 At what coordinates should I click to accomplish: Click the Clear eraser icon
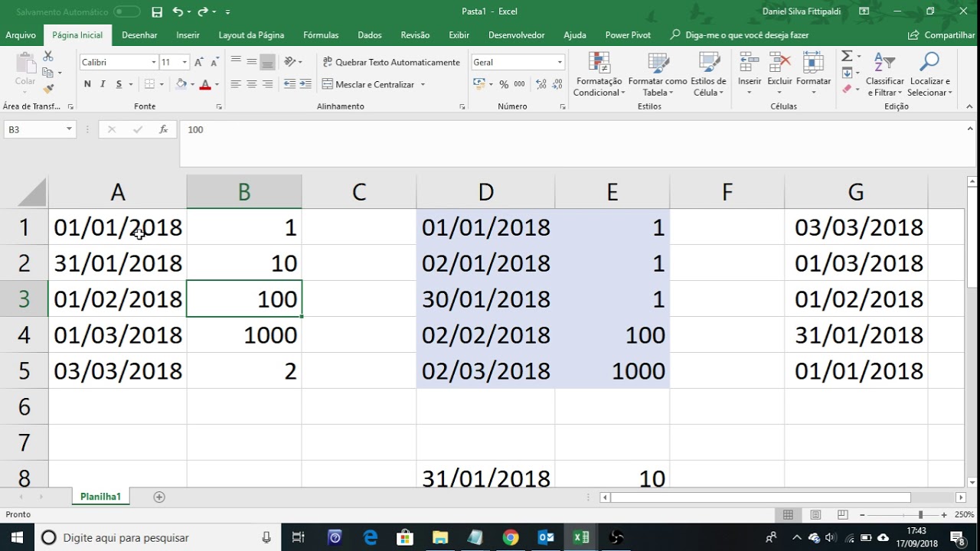847,90
